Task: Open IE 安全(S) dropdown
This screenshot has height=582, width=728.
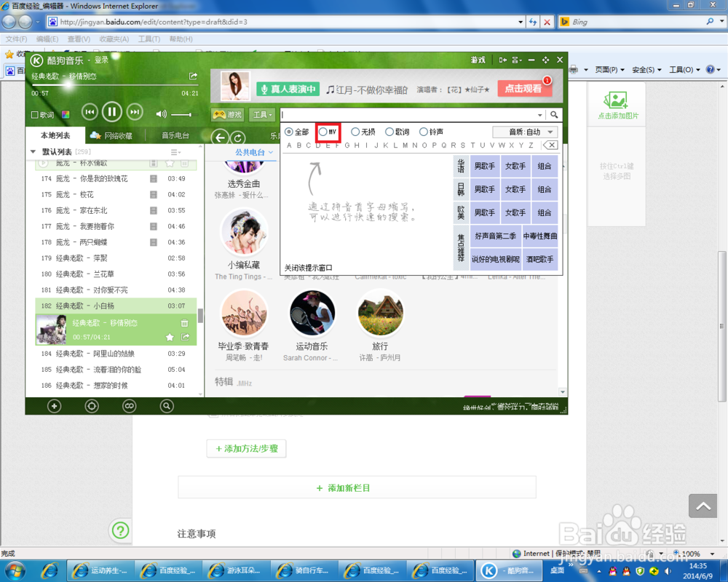Action: (x=646, y=70)
